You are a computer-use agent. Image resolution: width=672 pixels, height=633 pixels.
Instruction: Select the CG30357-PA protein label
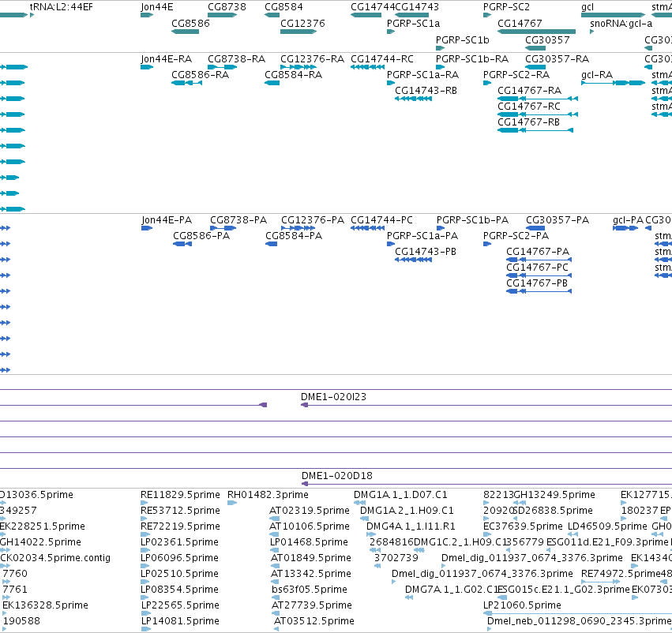click(x=557, y=219)
